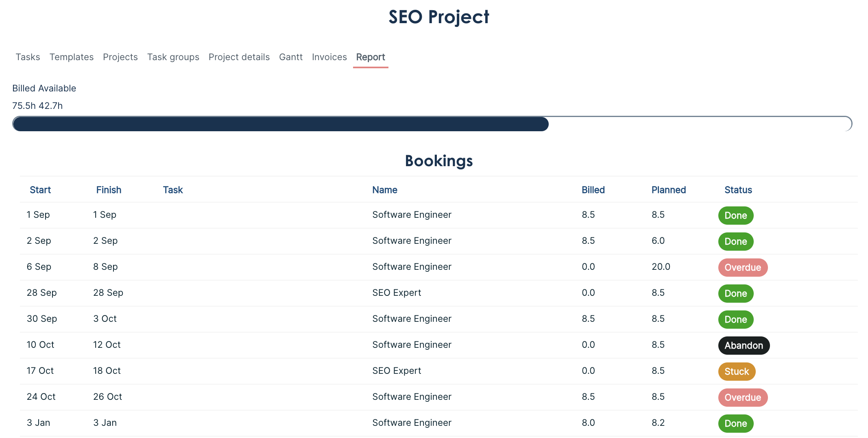Select the Project details tab
Screen dimensions: 868x438
click(239, 57)
